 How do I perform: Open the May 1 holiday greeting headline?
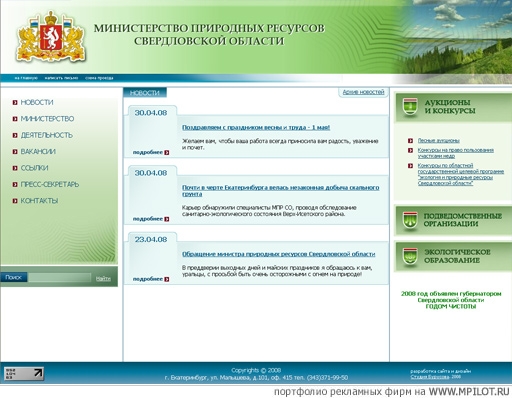coord(256,127)
